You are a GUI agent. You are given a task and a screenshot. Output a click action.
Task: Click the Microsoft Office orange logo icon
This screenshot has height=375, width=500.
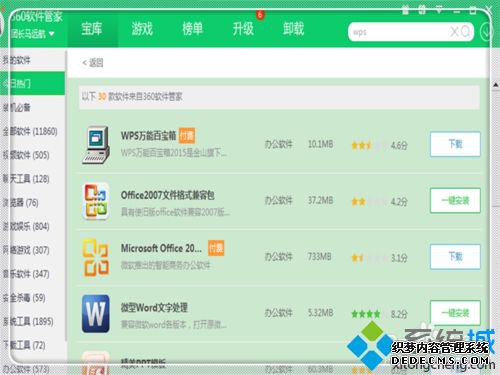coord(96,258)
